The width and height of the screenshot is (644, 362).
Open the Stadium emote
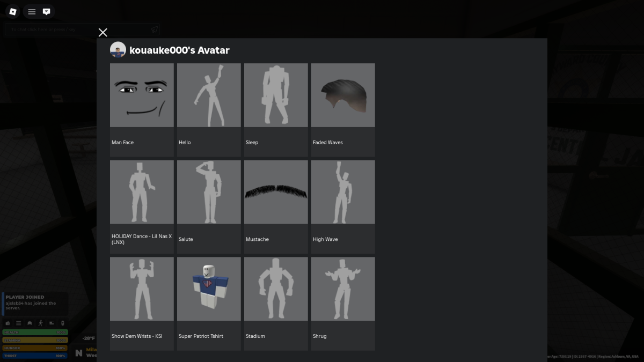(x=276, y=289)
